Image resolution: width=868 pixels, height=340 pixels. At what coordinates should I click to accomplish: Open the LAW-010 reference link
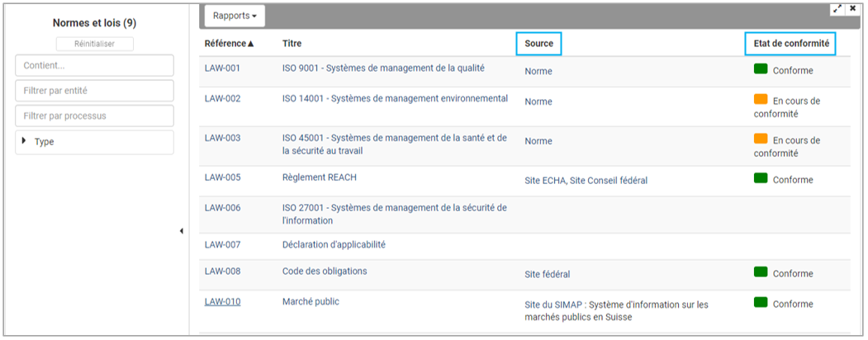pyautogui.click(x=222, y=302)
